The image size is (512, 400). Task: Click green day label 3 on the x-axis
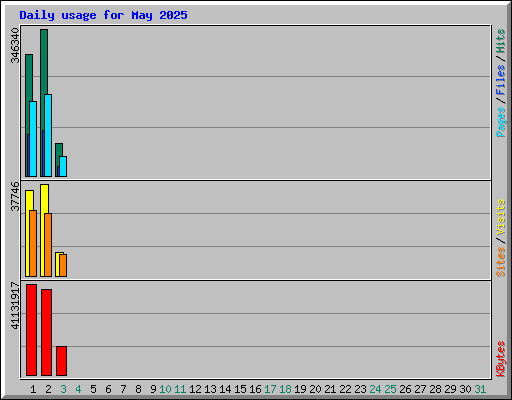[63, 389]
